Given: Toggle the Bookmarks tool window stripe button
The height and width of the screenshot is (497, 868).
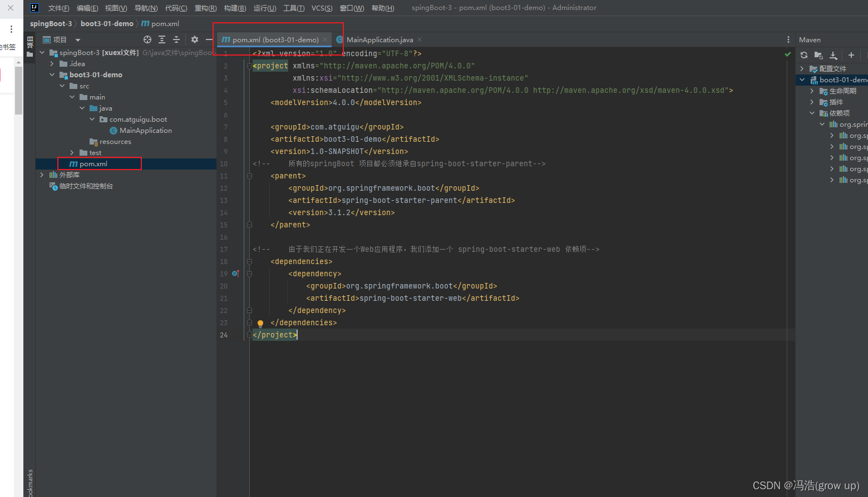Looking at the screenshot, I should click(x=30, y=483).
